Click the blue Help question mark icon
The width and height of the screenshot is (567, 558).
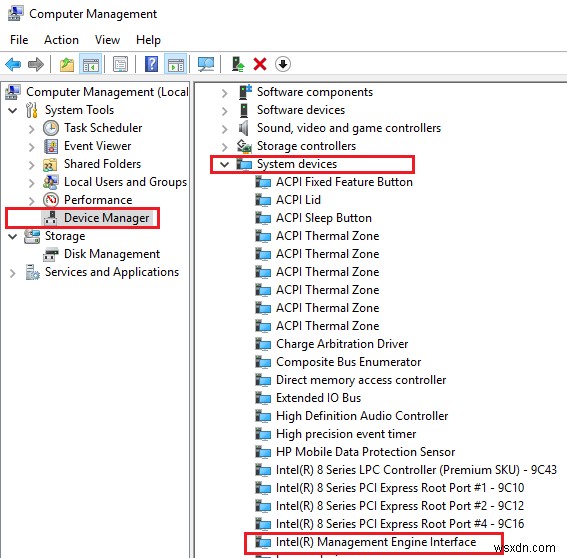151,64
